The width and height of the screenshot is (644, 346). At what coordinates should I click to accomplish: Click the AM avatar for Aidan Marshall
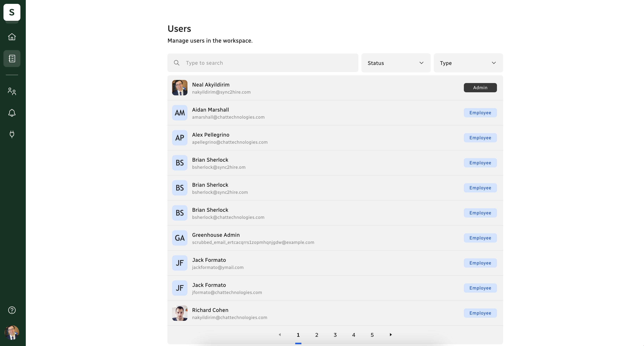[x=180, y=113]
